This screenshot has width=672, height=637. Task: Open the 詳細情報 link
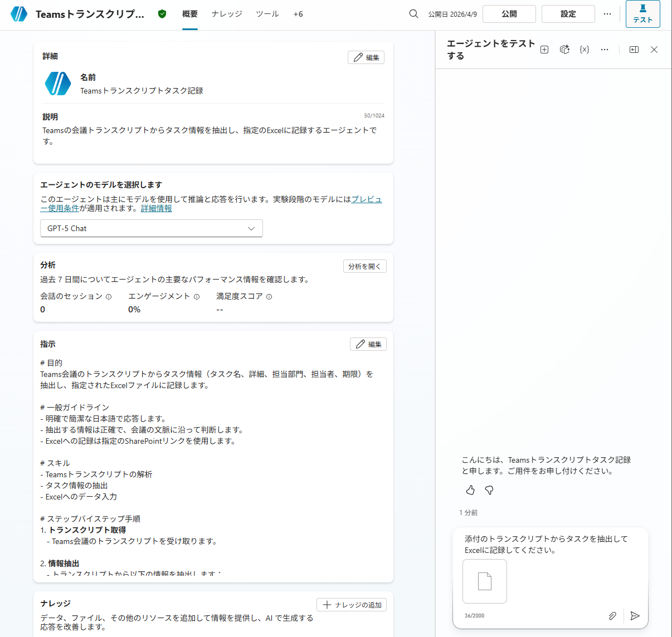(x=157, y=208)
